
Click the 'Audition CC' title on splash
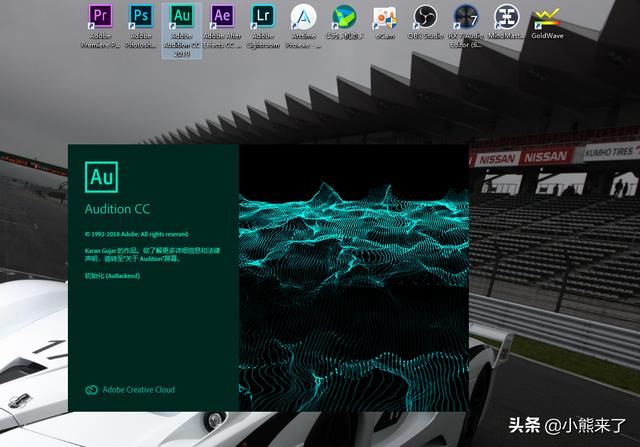click(x=118, y=209)
